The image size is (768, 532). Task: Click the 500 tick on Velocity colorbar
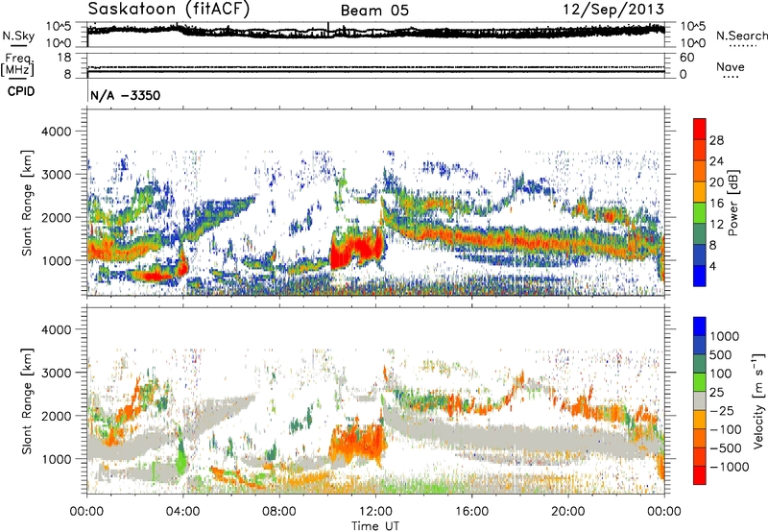[x=721, y=354]
